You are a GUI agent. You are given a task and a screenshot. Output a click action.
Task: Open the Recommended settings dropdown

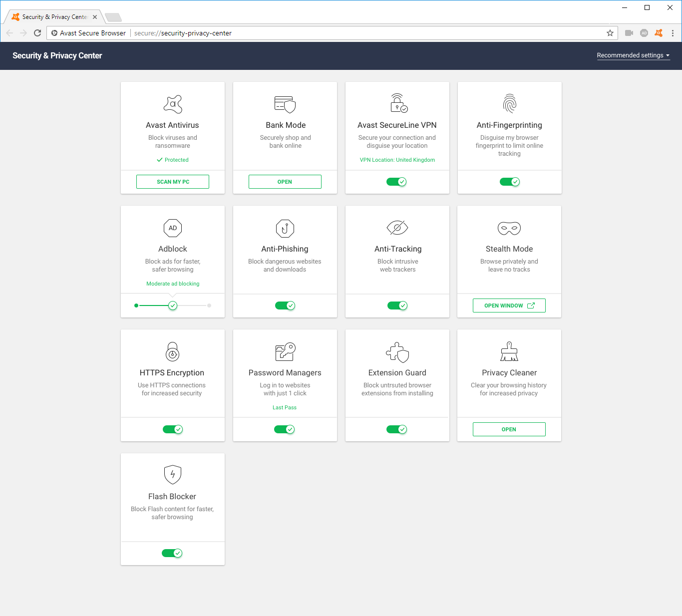pos(633,55)
